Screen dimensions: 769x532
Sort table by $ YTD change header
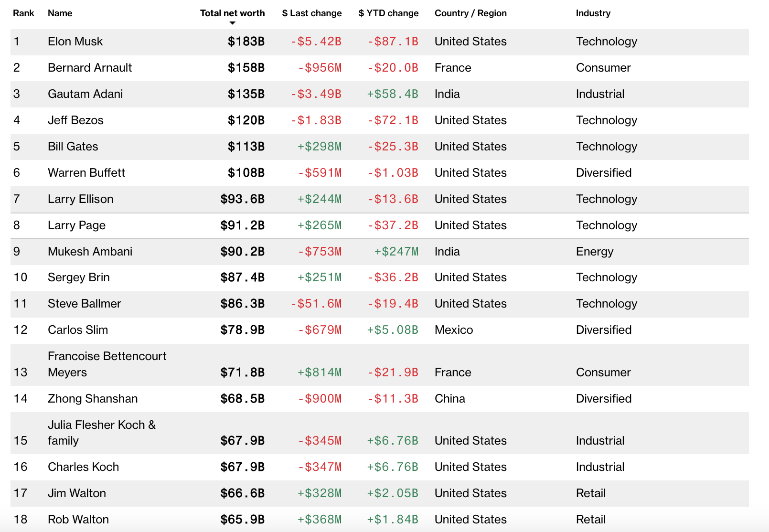pyautogui.click(x=388, y=13)
